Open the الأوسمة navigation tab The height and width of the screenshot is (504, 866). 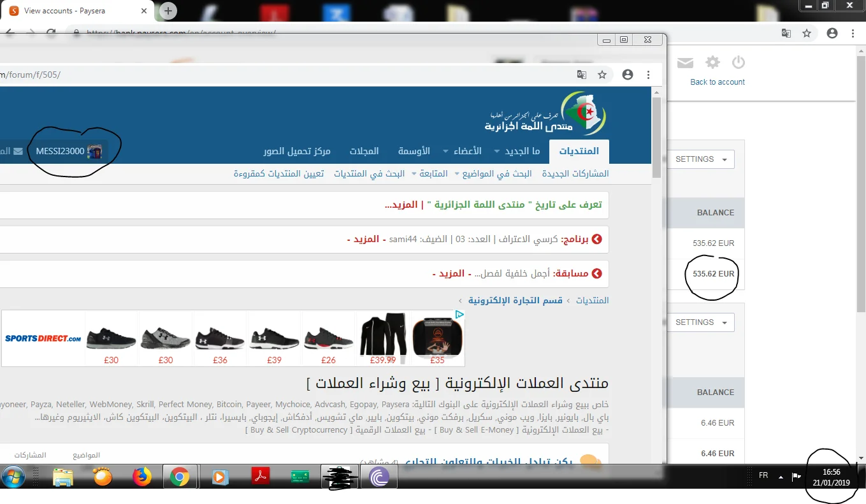pyautogui.click(x=414, y=152)
